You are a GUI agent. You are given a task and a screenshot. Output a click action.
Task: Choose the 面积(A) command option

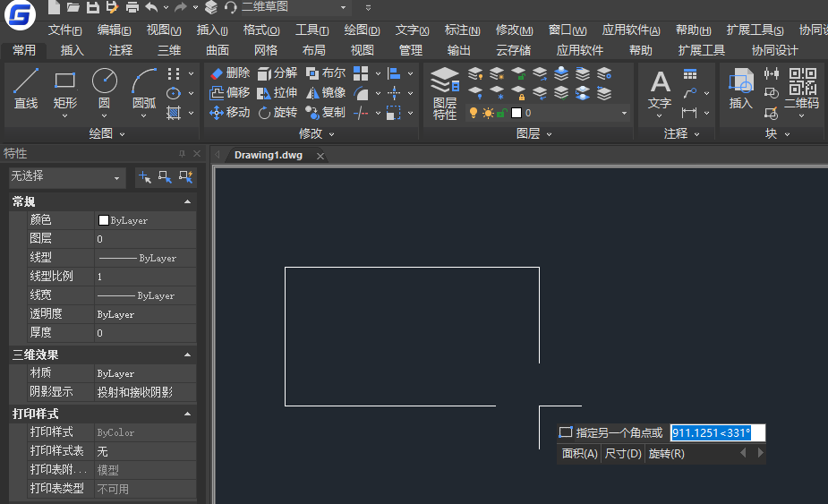coord(580,454)
